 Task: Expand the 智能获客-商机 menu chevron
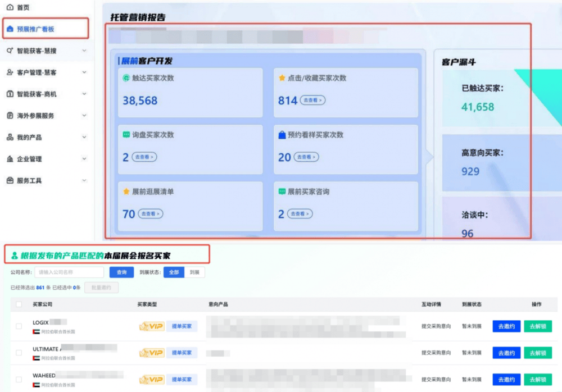(x=84, y=94)
